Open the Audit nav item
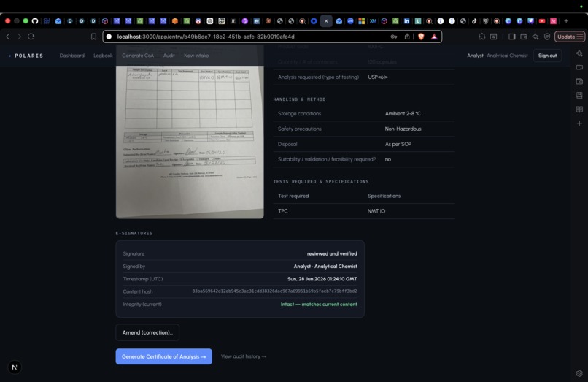The height and width of the screenshot is (382, 588). tap(169, 56)
